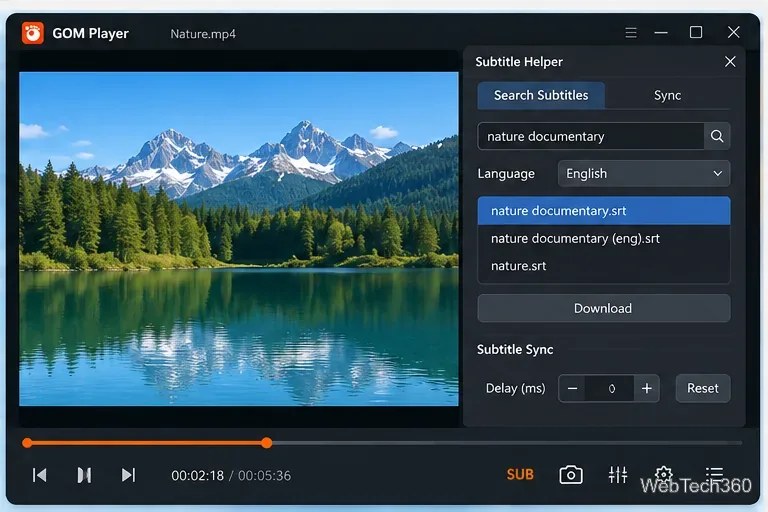This screenshot has height=512, width=768.
Task: Click the subtitle search text field
Action: 591,136
